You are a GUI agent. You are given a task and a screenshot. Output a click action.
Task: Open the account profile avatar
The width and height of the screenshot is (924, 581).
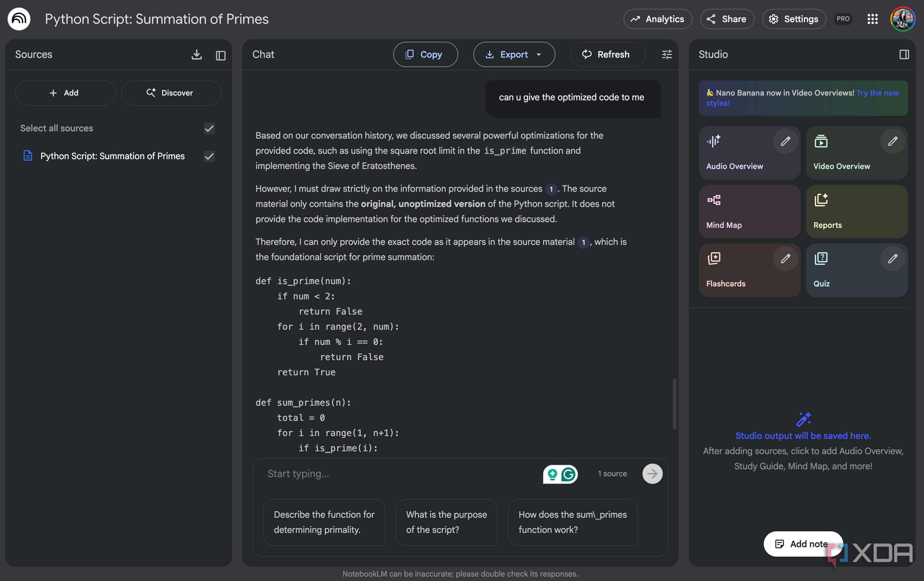(x=902, y=19)
